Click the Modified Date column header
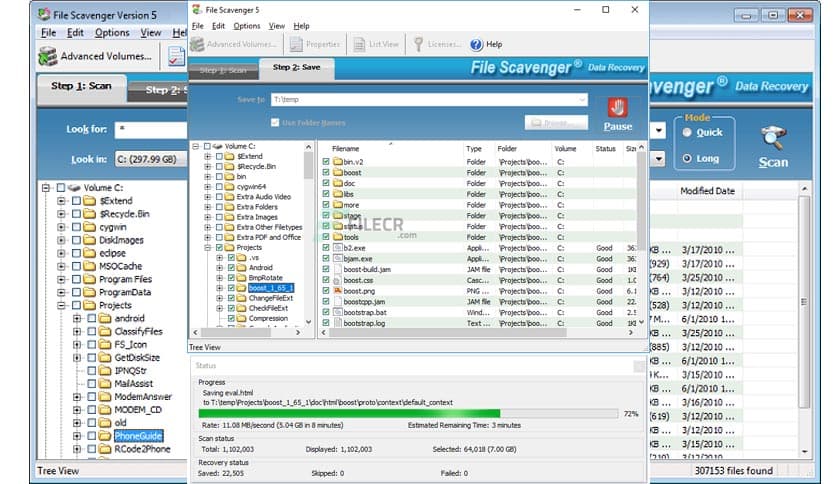Image resolution: width=836 pixels, height=484 pixels. coord(708,191)
